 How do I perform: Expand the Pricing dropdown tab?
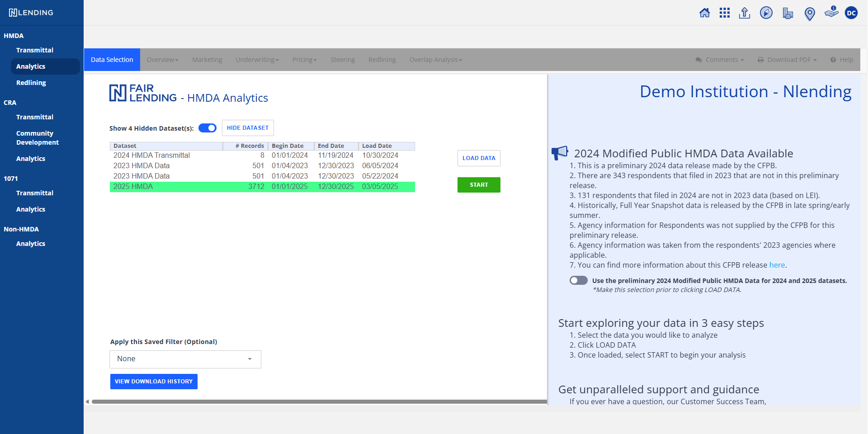tap(304, 60)
